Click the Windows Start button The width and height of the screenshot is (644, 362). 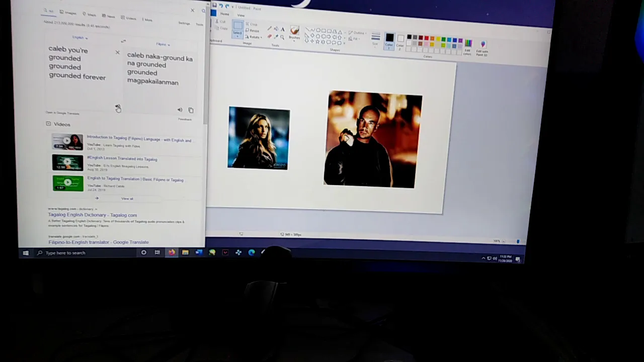pos(25,253)
